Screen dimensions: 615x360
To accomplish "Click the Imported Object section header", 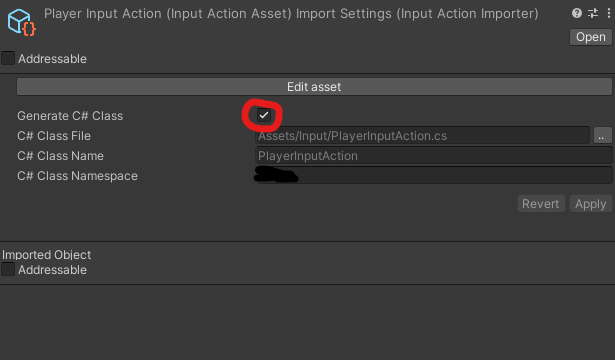I will click(x=47, y=255).
